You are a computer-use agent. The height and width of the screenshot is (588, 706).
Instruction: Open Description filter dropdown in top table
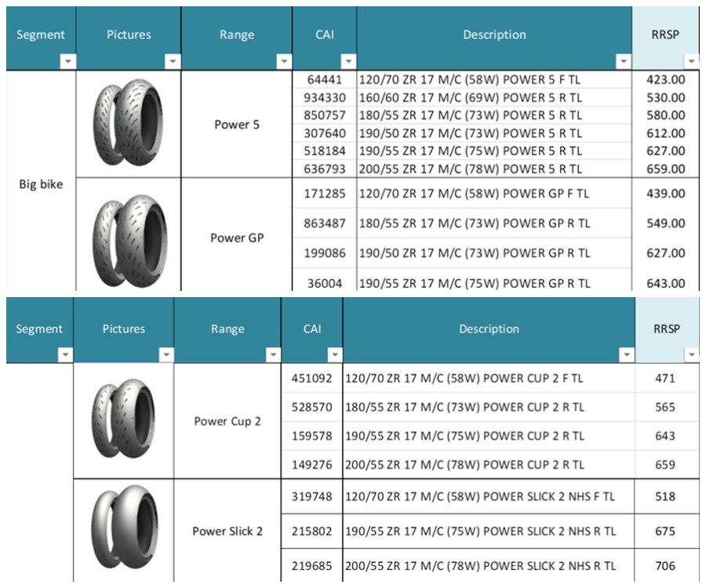pos(623,61)
